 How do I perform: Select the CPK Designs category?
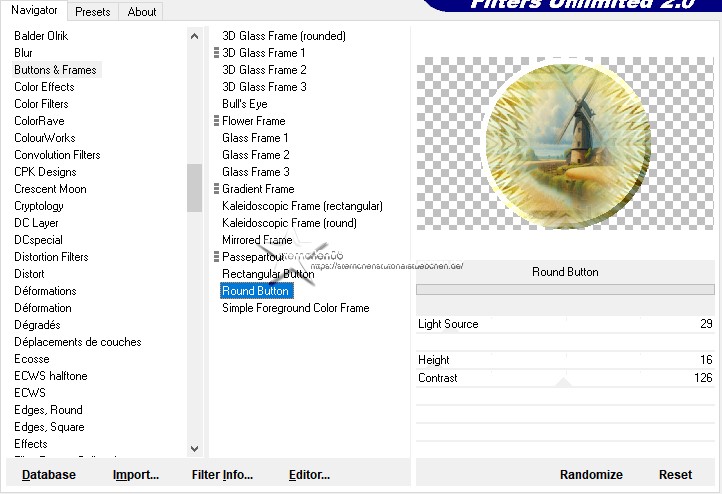[45, 172]
